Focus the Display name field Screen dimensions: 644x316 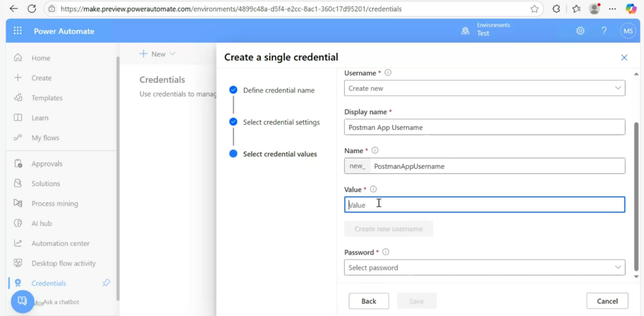pos(485,128)
